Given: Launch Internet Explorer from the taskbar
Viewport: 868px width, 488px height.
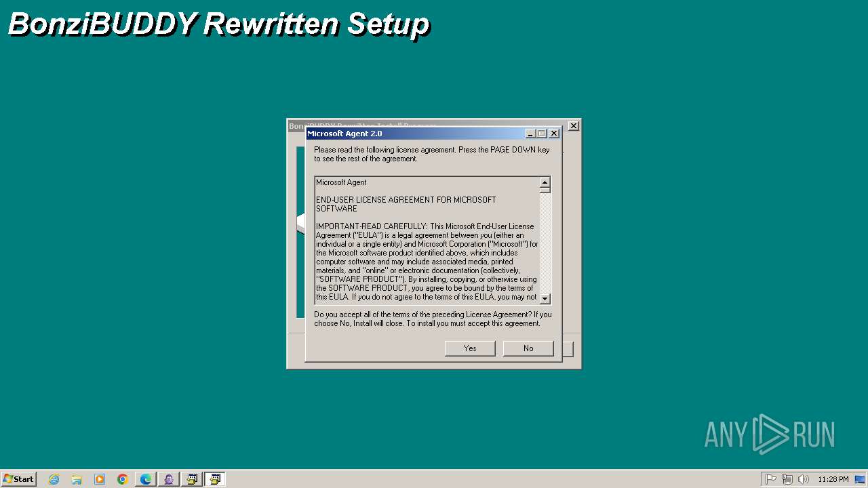Looking at the screenshot, I should [54, 479].
